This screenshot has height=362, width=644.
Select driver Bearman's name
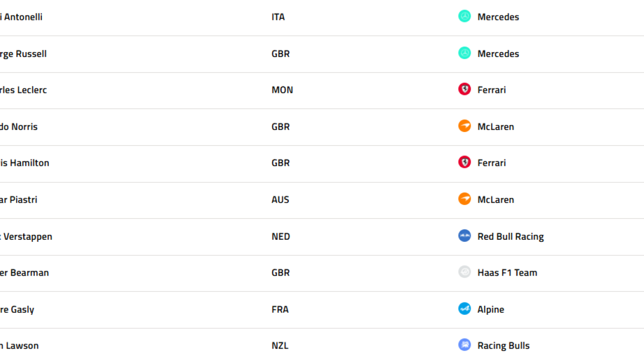(24, 272)
